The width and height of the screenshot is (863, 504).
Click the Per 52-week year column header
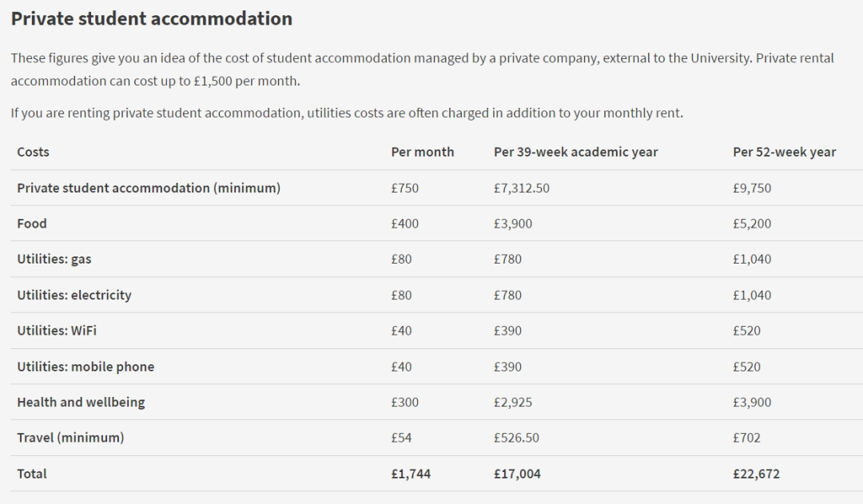tap(784, 152)
